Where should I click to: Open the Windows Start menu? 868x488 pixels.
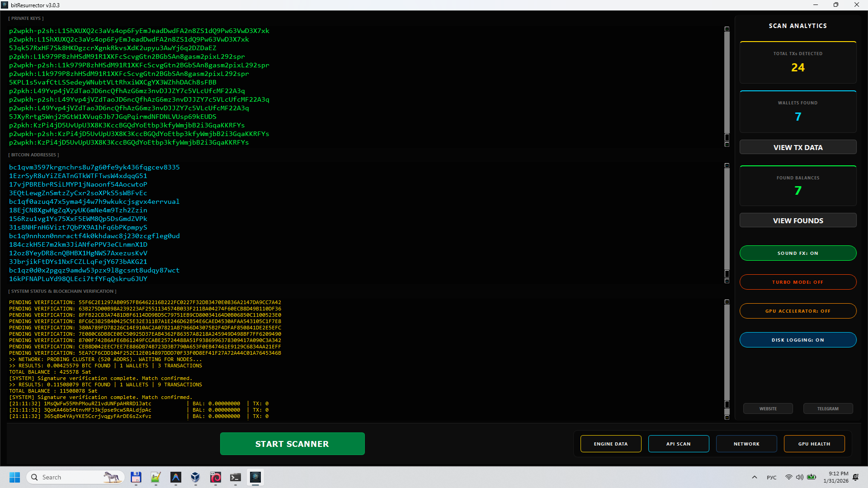tap(14, 477)
